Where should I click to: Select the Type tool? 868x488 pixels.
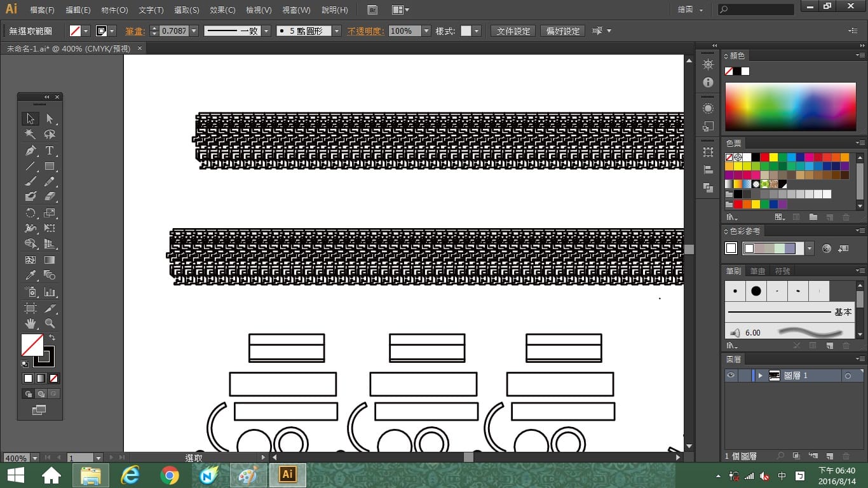50,151
